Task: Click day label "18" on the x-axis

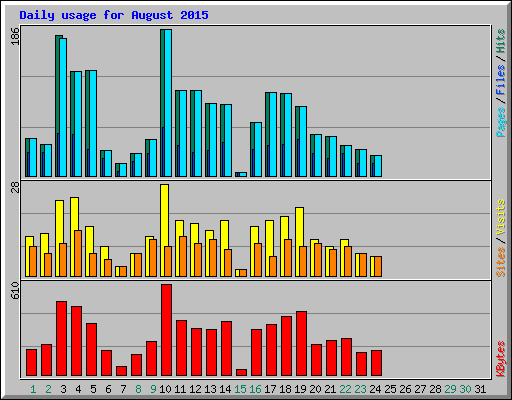Action: [x=285, y=389]
